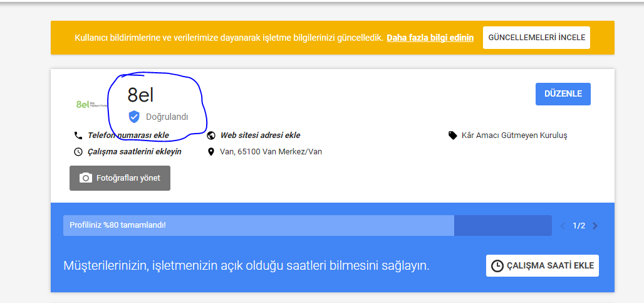Add a website via Web sitesi adresi ekle

[x=261, y=136]
